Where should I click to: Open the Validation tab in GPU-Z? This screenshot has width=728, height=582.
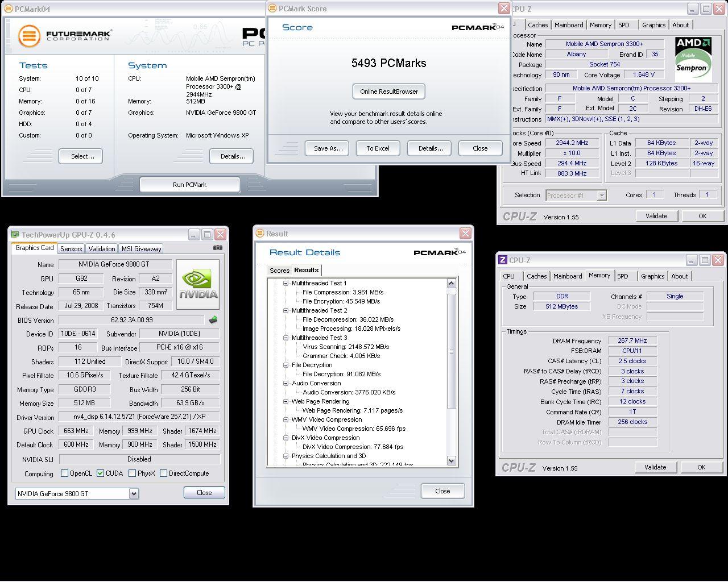pos(102,248)
